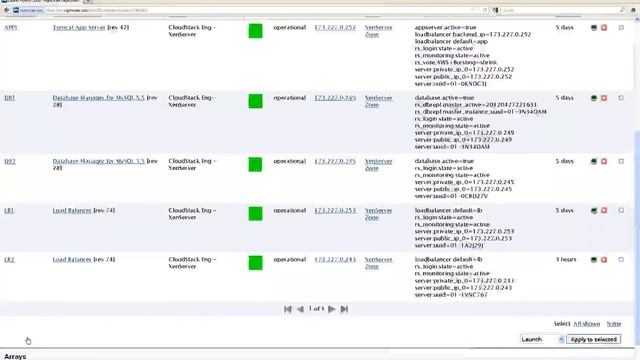The height and width of the screenshot is (360, 640).
Task: Click the red terminate icon for LB1
Action: click(x=604, y=211)
